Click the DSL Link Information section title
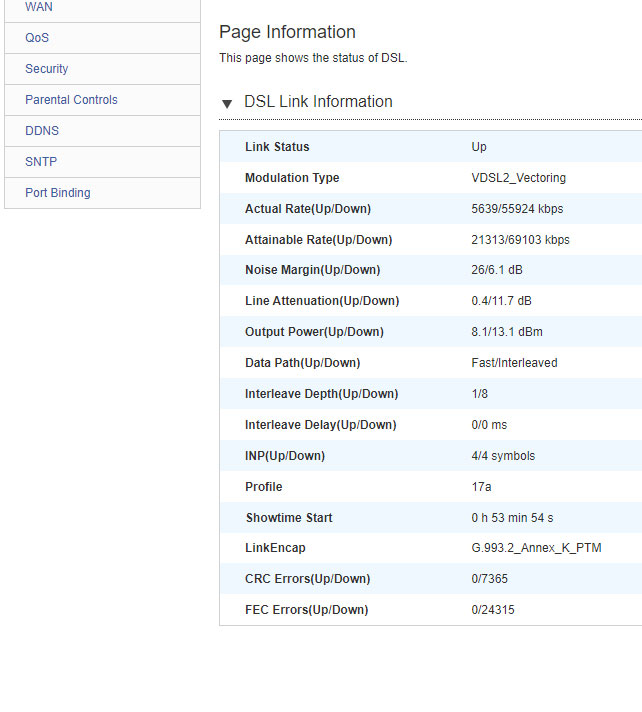 (318, 102)
